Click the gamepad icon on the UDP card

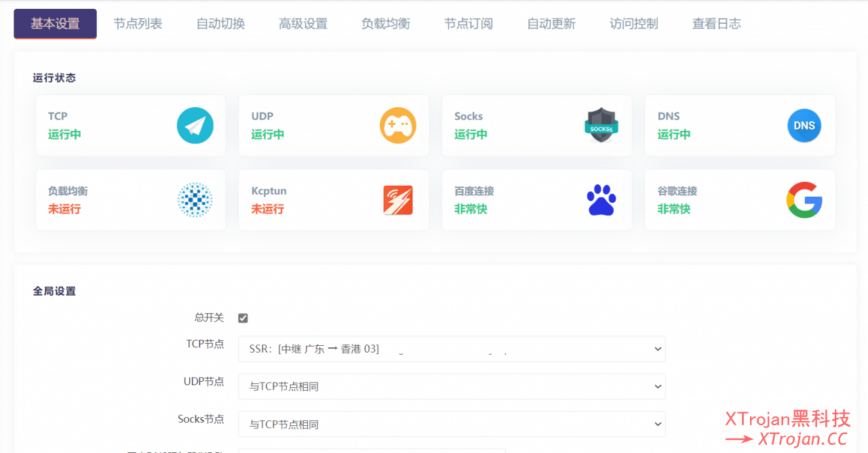coord(398,125)
